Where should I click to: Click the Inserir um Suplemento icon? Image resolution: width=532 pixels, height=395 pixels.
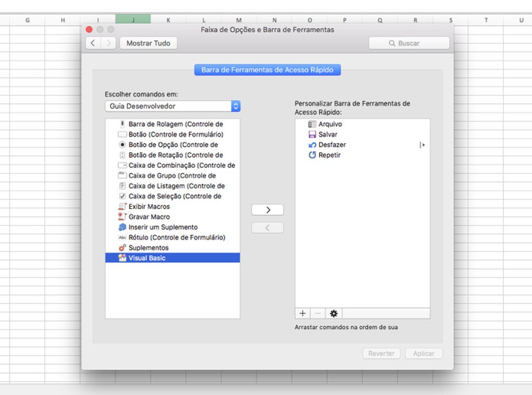(x=122, y=227)
